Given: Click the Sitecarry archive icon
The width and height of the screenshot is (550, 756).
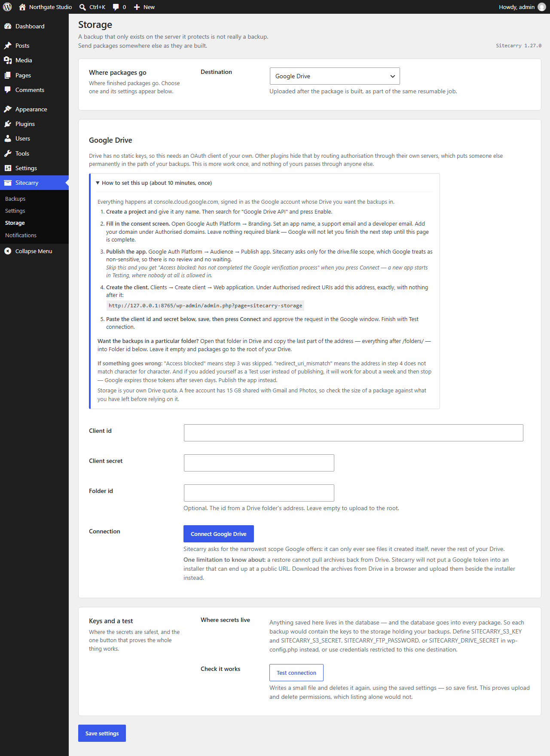Looking at the screenshot, I should point(8,183).
